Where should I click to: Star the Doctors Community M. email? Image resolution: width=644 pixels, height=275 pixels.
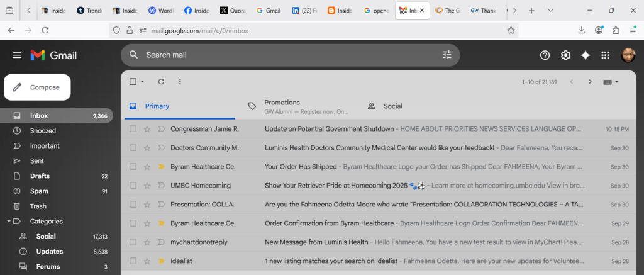(x=147, y=148)
